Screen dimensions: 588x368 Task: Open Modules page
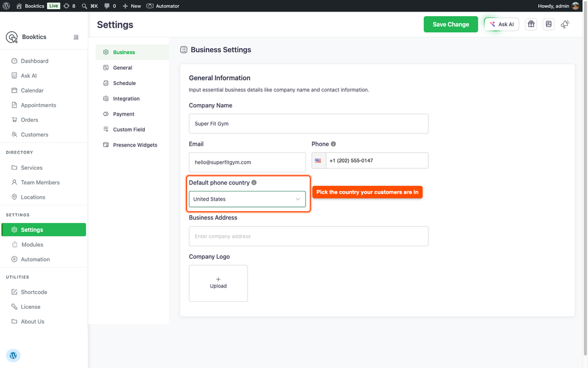[32, 244]
